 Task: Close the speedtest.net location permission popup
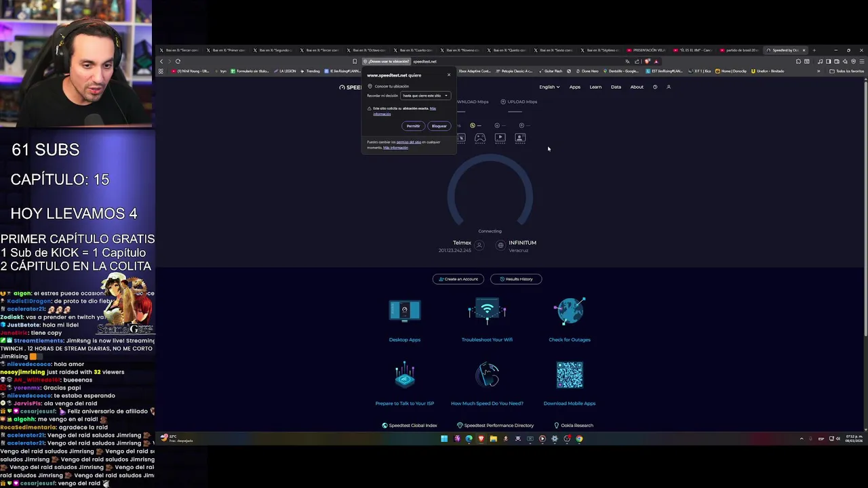(448, 75)
